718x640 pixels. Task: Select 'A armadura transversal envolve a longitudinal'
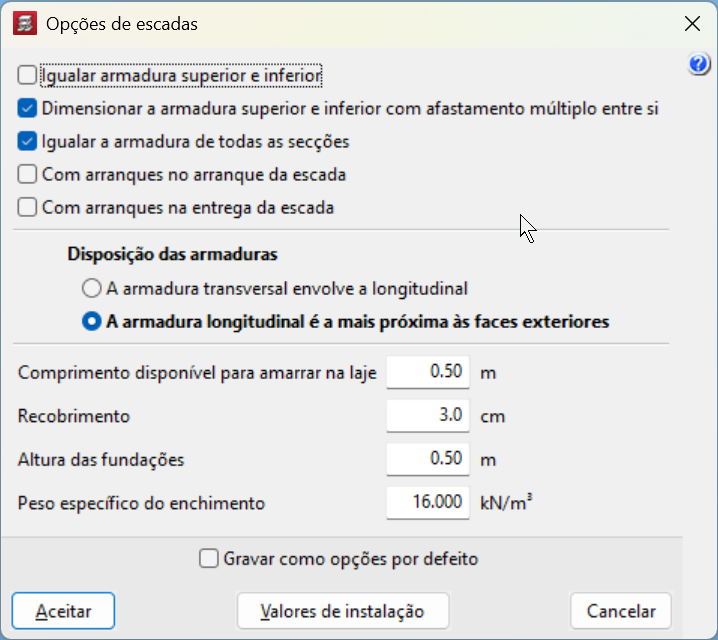coord(92,289)
